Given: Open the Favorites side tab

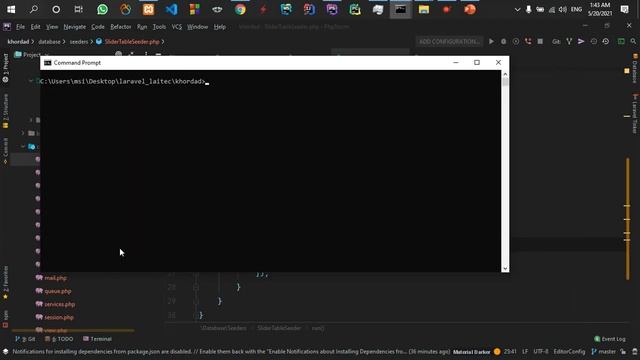Looking at the screenshot, I should click(5, 282).
